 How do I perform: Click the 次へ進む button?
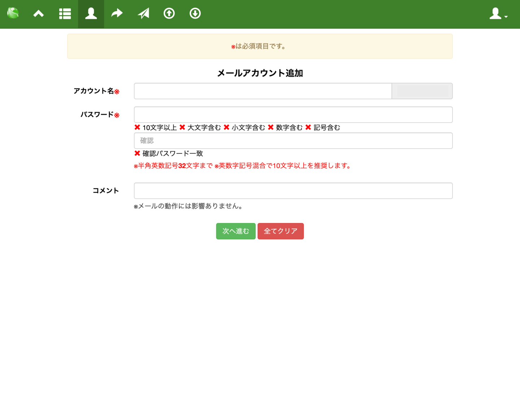[x=235, y=231]
